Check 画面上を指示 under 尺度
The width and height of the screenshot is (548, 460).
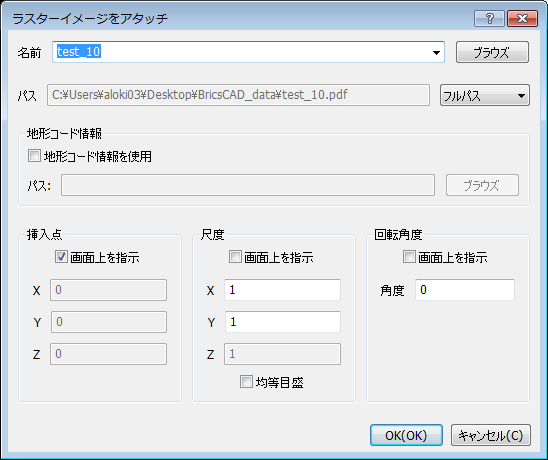coord(235,257)
